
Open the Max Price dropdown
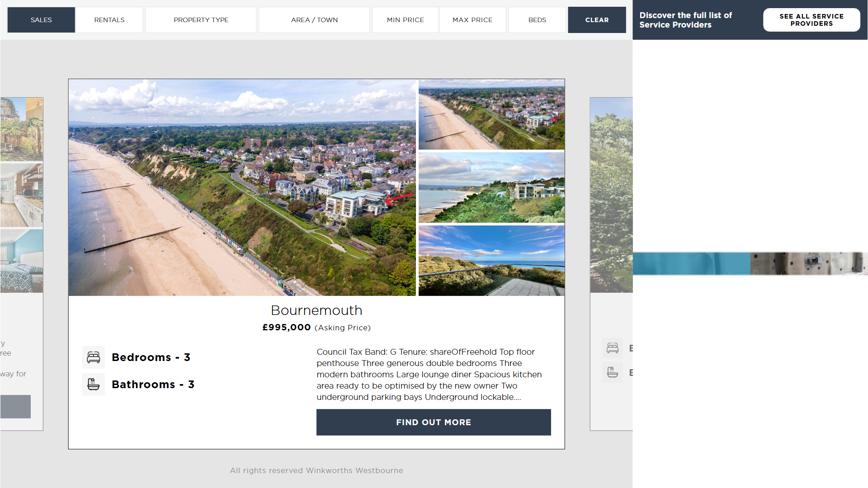click(x=472, y=20)
